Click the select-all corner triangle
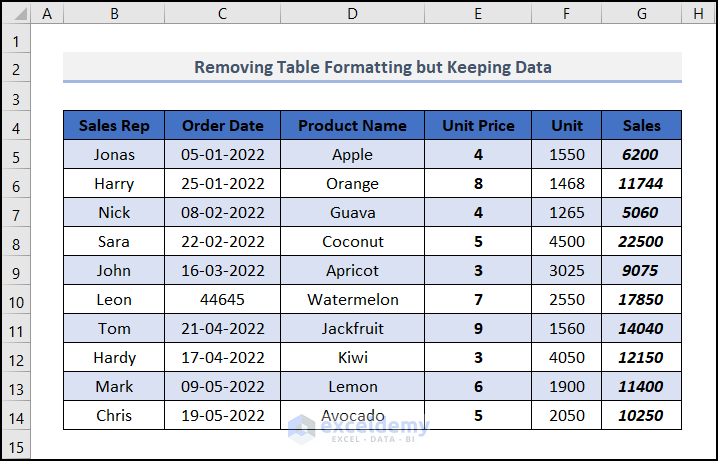The height and width of the screenshot is (461, 718). pyautogui.click(x=15, y=13)
